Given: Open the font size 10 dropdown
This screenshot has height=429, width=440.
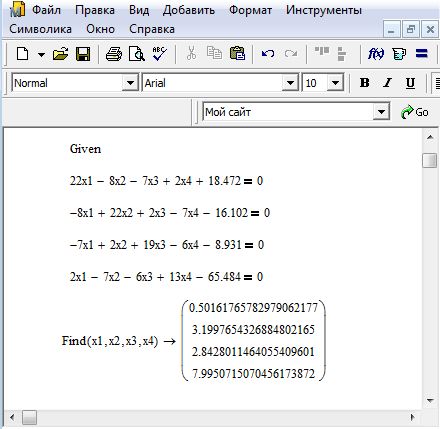Looking at the screenshot, I should point(335,83).
